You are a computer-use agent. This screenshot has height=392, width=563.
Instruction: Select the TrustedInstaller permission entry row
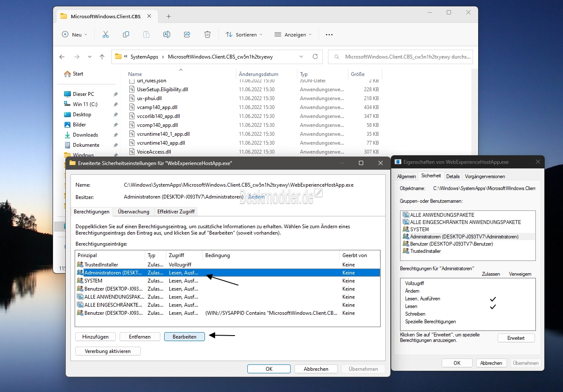tap(227, 265)
